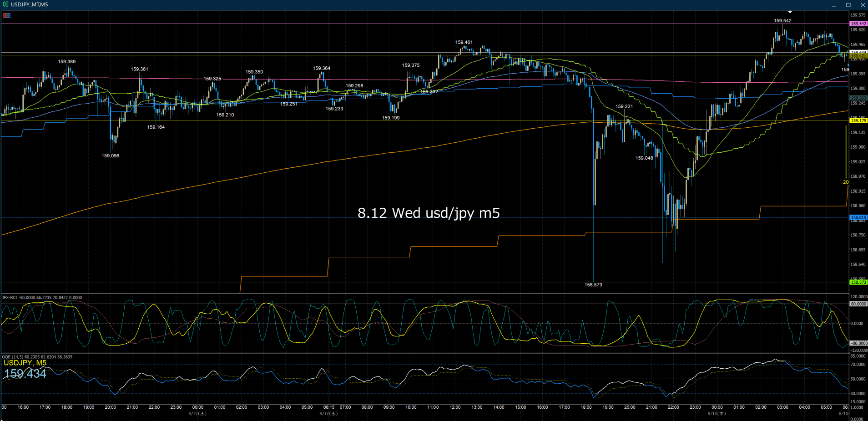Click the yellow 159.179 price tag
Screen dimensions: 868x421
858,120
